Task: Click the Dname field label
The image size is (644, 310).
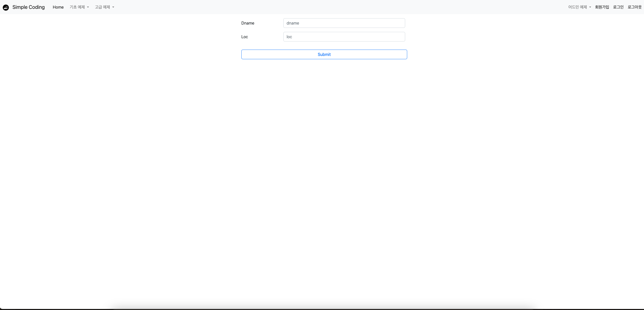Action: point(248,23)
